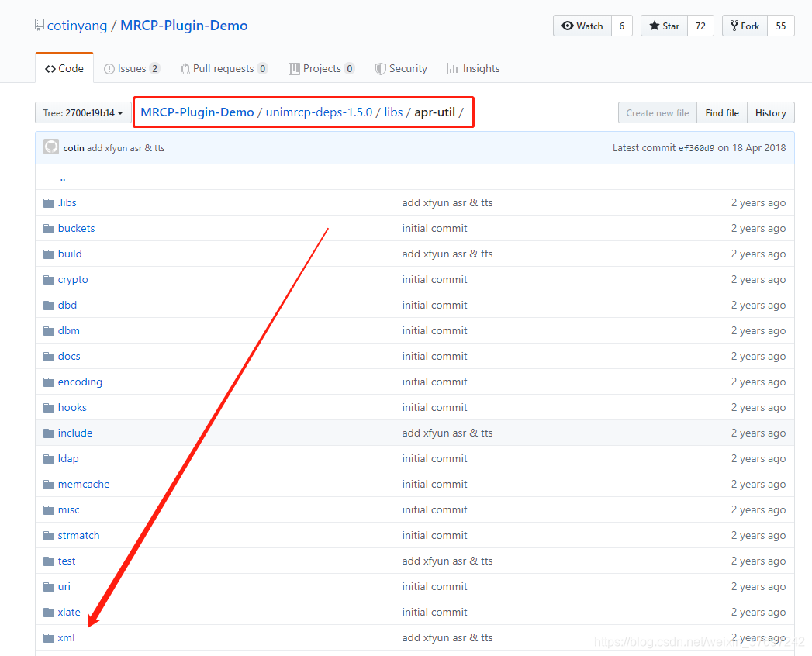Open the misc folder
This screenshot has width=812, height=656.
click(x=69, y=510)
